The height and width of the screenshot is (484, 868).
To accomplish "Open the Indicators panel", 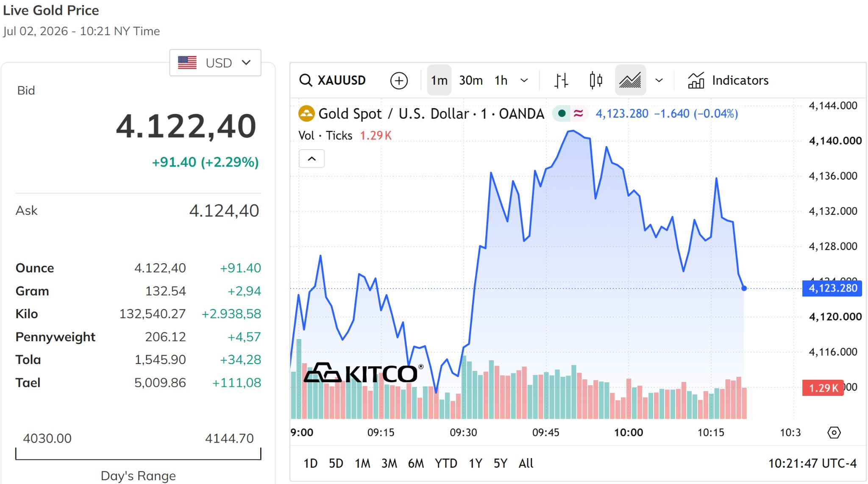I will 728,80.
